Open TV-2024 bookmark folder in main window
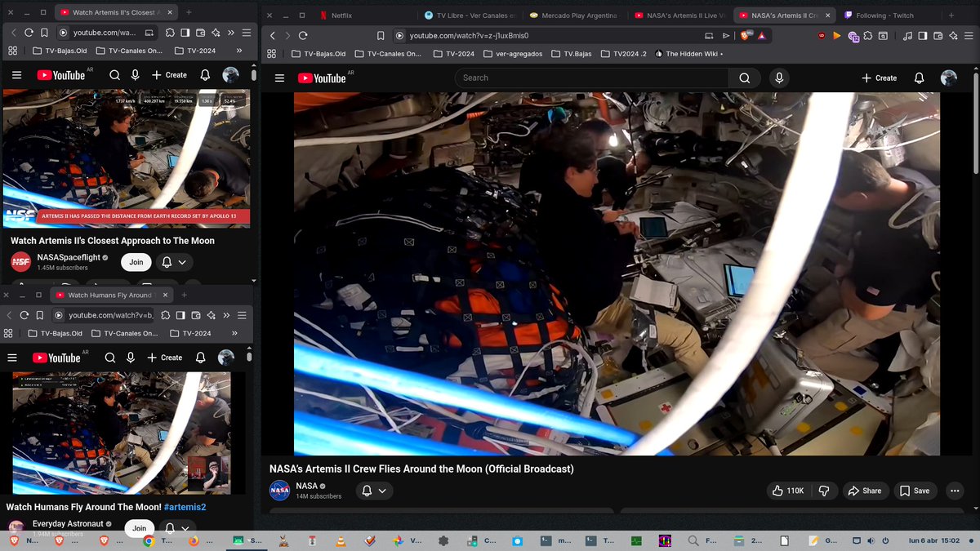The width and height of the screenshot is (980, 551). [x=452, y=54]
